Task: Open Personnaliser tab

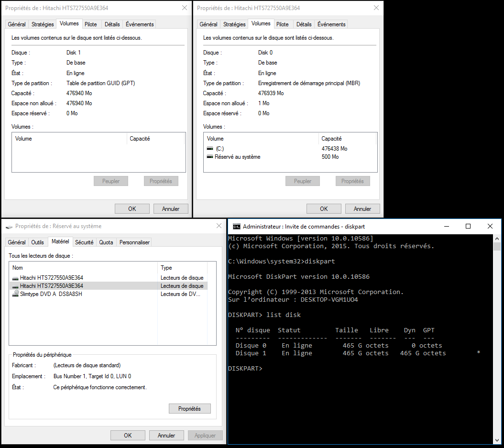Action: coord(134,242)
